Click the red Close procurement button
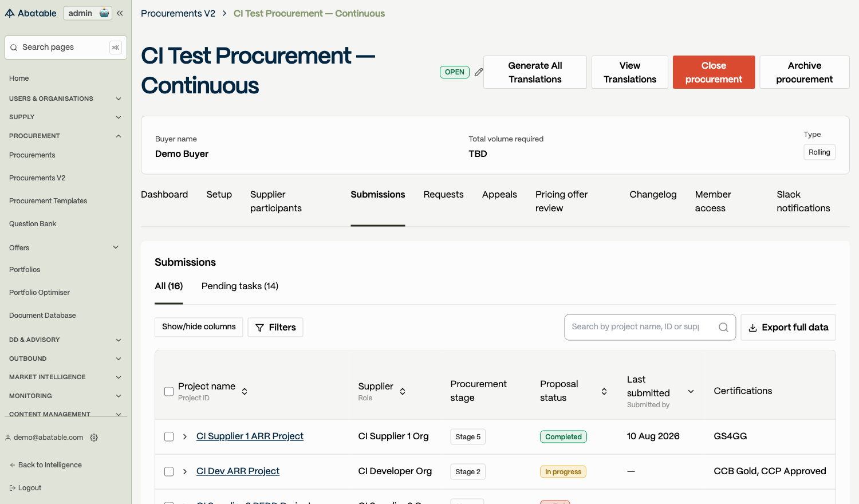The image size is (859, 504). pyautogui.click(x=714, y=72)
